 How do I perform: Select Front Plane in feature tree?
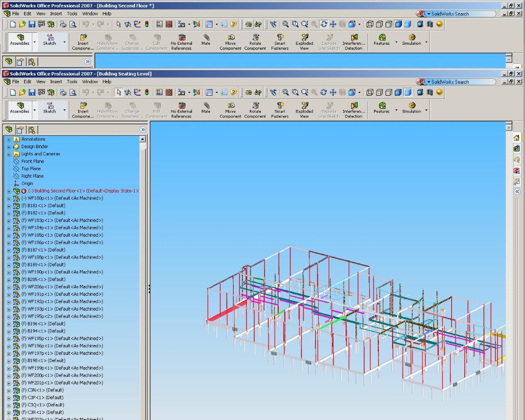click(32, 161)
